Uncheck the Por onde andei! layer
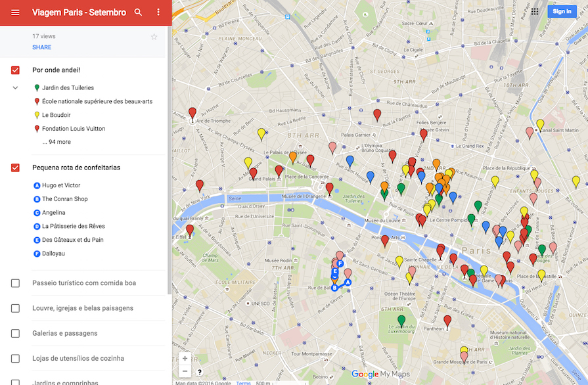Viewport: 588px width, 385px height. click(15, 70)
